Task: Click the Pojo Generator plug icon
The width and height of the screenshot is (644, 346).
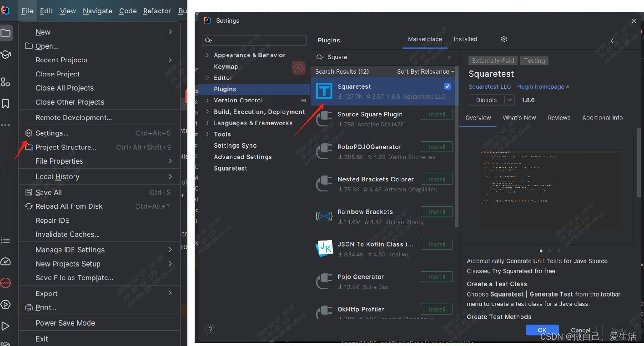Action: tap(324, 281)
